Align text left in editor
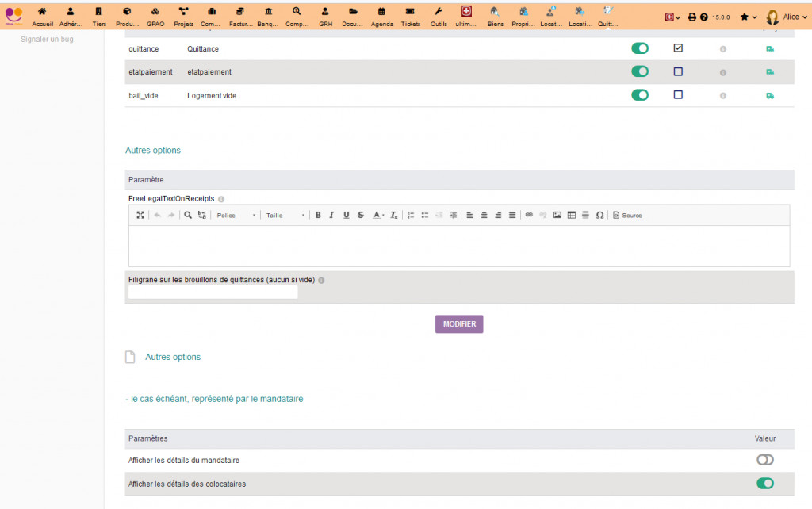The height and width of the screenshot is (509, 812). [469, 215]
